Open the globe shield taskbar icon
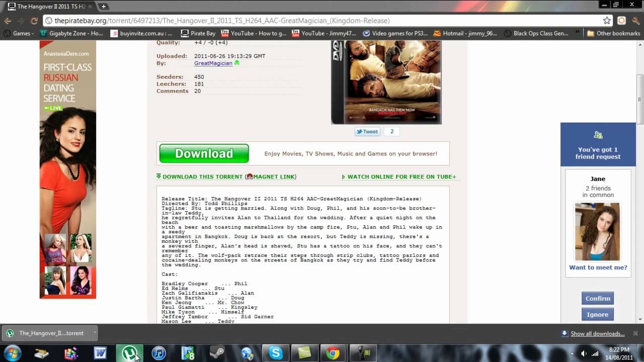The height and width of the screenshot is (362, 644). [x=247, y=353]
